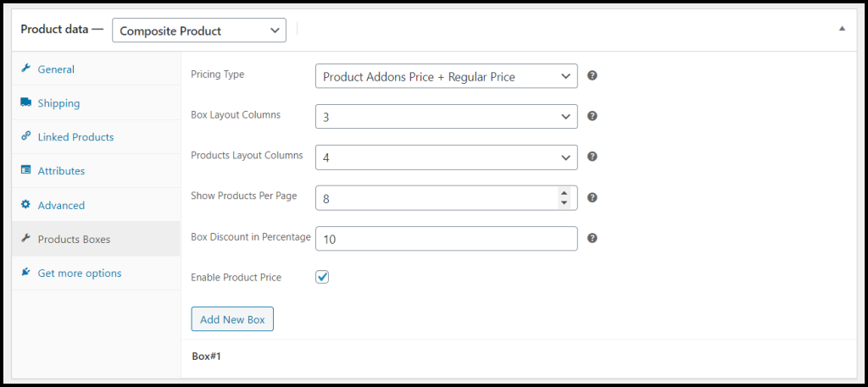
Task: Click the General wrench icon
Action: [25, 69]
